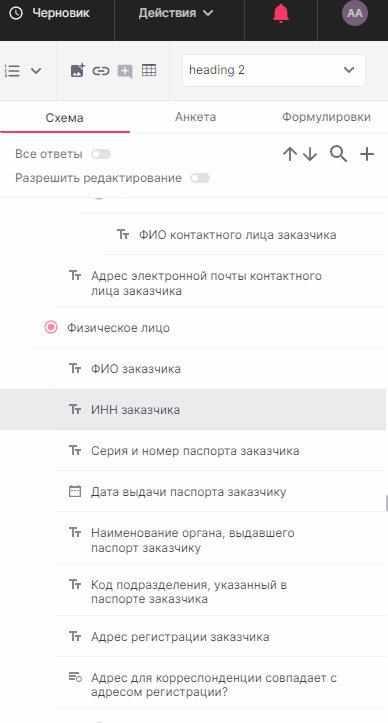Viewport: 388px width, 723px height.
Task: Open the 'heading 2' style dropdown
Action: coord(274,70)
